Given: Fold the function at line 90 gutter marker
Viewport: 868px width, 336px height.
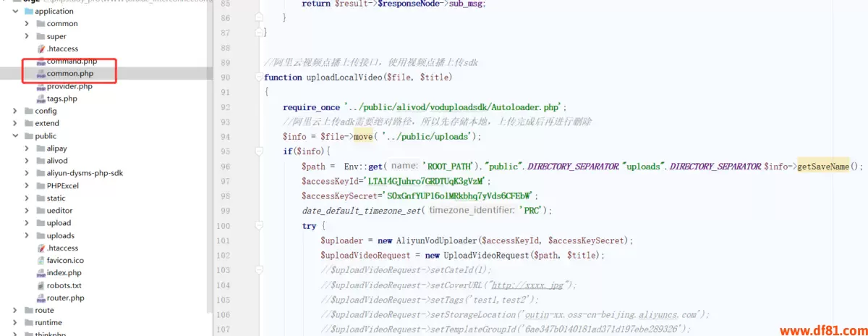Looking at the screenshot, I should (x=259, y=77).
